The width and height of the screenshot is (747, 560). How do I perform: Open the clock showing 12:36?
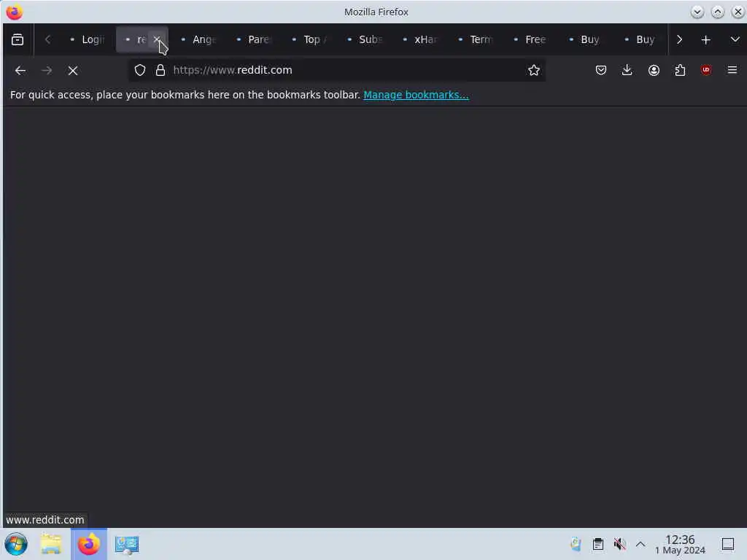(x=680, y=544)
